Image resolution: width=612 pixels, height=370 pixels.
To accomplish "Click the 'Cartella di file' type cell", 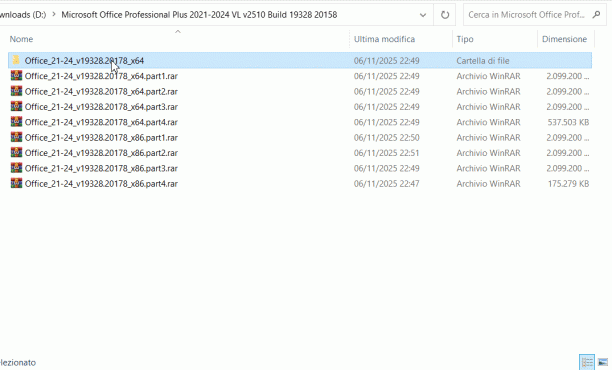I will click(x=483, y=60).
